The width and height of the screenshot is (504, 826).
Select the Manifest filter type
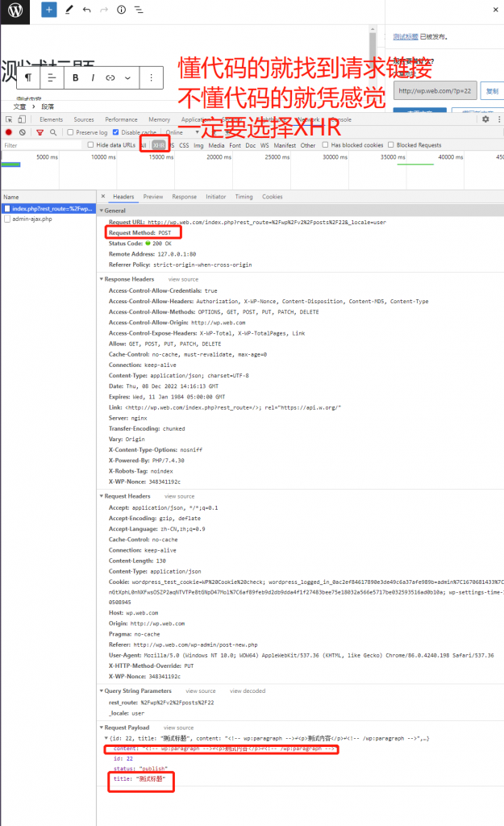285,145
